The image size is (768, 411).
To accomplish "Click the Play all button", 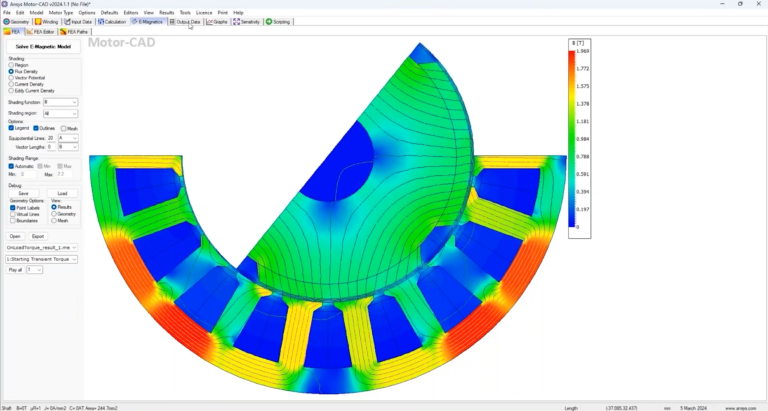I will (15, 270).
